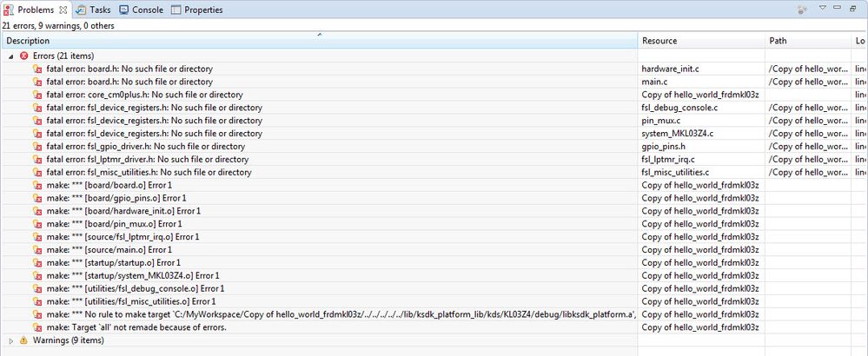Viewport: 868px width, 356px height.
Task: Select make [utilities/fsl_debug_console.o] Error 1
Action: (136, 288)
